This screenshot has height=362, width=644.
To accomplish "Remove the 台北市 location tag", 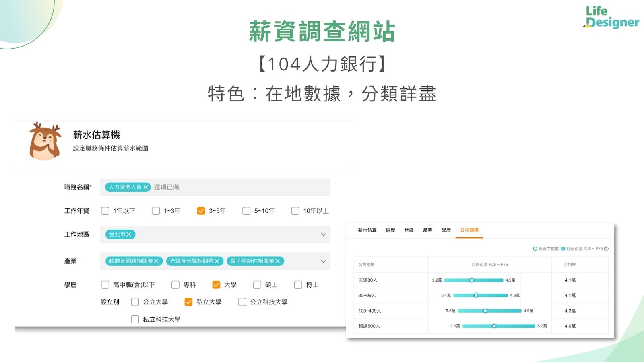I will tap(129, 234).
